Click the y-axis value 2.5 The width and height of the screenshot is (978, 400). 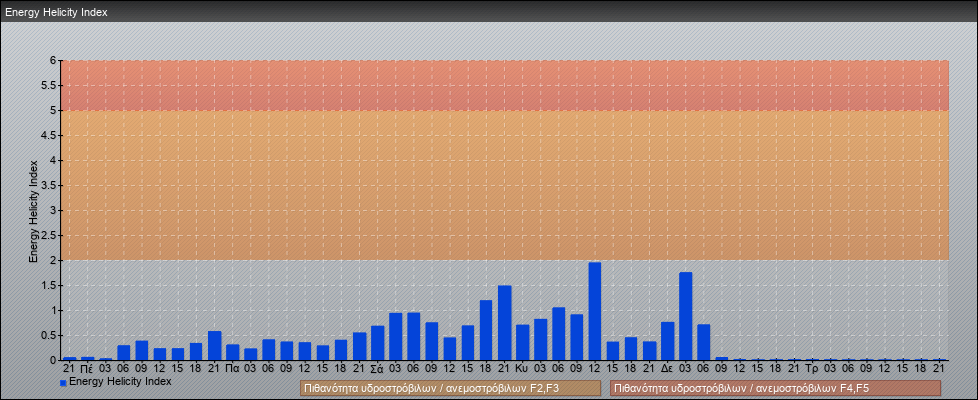[x=49, y=235]
